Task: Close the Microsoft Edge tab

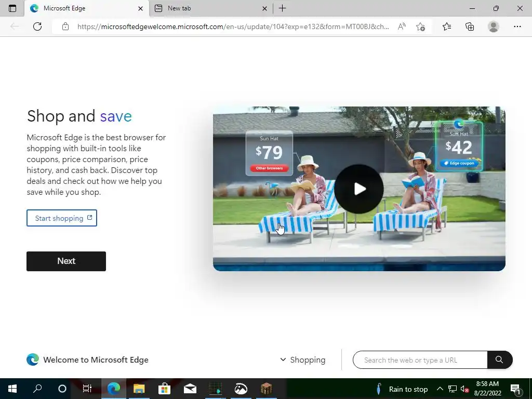Action: (140, 8)
